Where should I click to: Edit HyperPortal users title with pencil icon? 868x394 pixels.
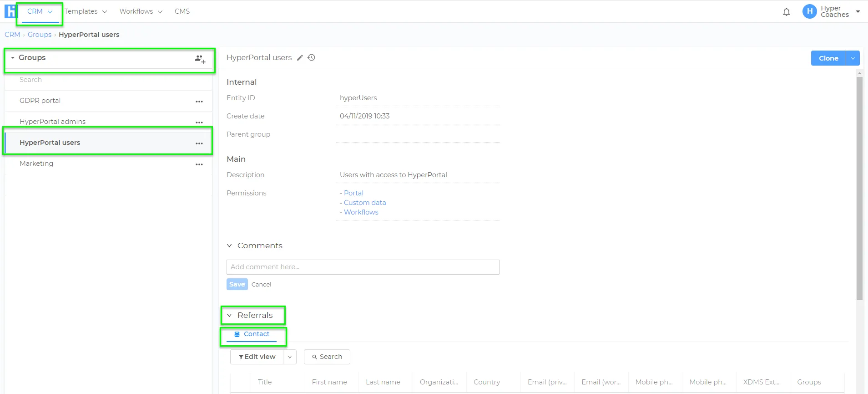pos(300,58)
